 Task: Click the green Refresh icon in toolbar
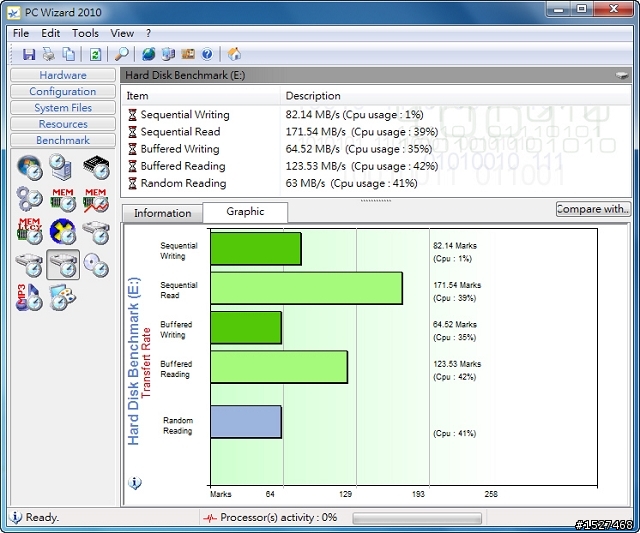pyautogui.click(x=96, y=54)
